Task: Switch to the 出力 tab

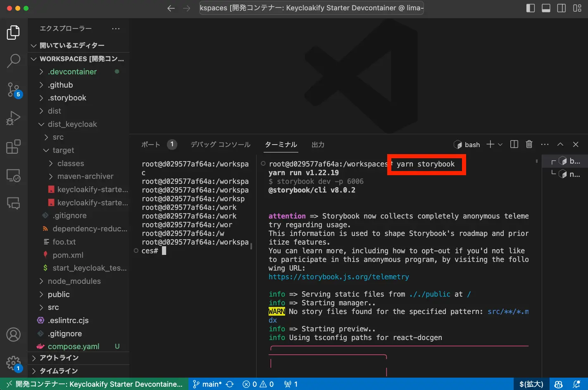Action: pyautogui.click(x=318, y=145)
